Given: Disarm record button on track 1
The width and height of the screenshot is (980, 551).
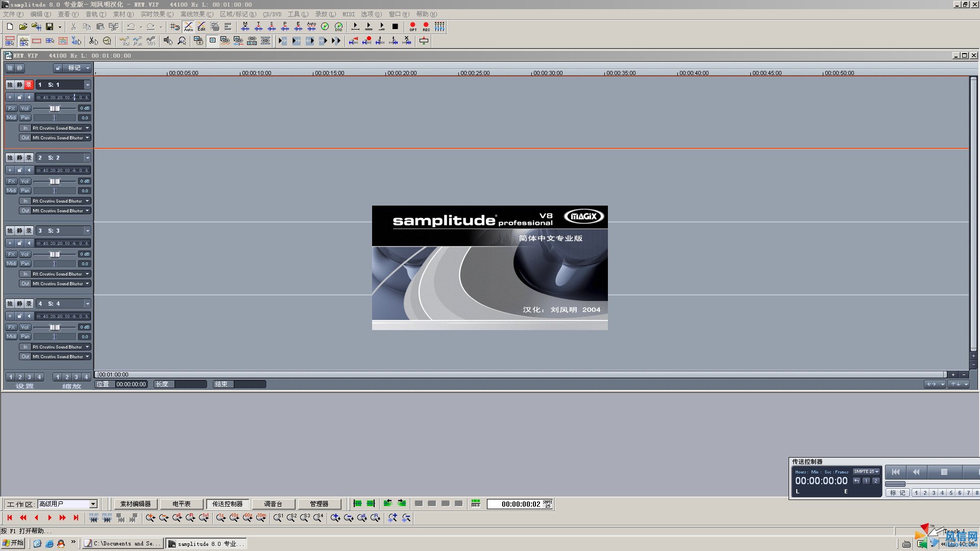Looking at the screenshot, I should [29, 85].
